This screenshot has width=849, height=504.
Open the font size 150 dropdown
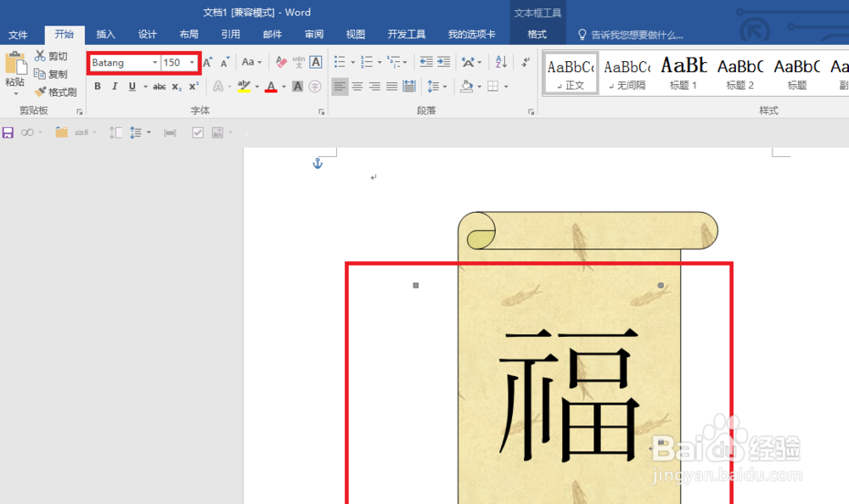pyautogui.click(x=192, y=63)
